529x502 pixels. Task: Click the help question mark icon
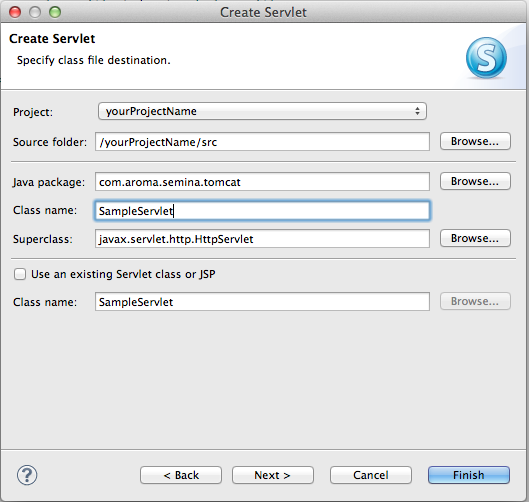pos(27,475)
